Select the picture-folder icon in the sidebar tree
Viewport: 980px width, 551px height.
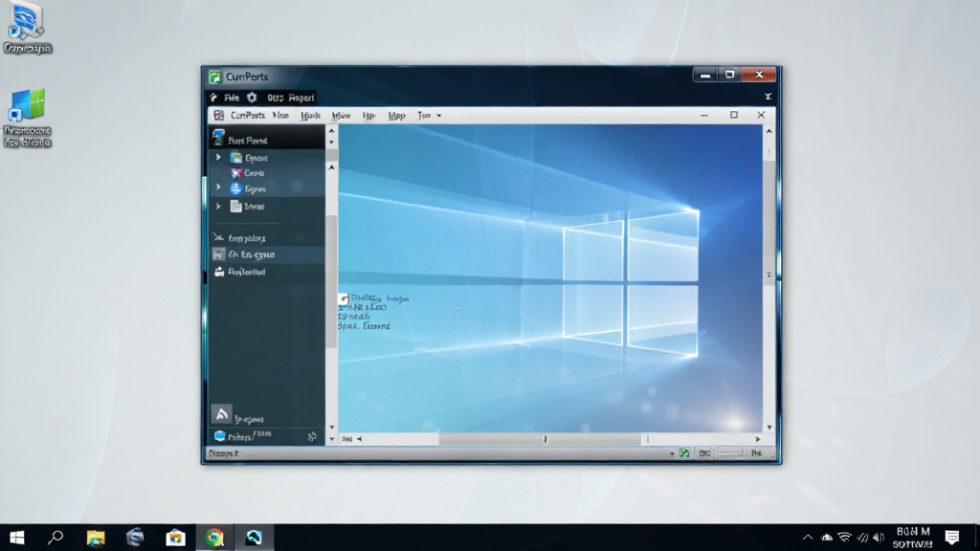[x=236, y=158]
